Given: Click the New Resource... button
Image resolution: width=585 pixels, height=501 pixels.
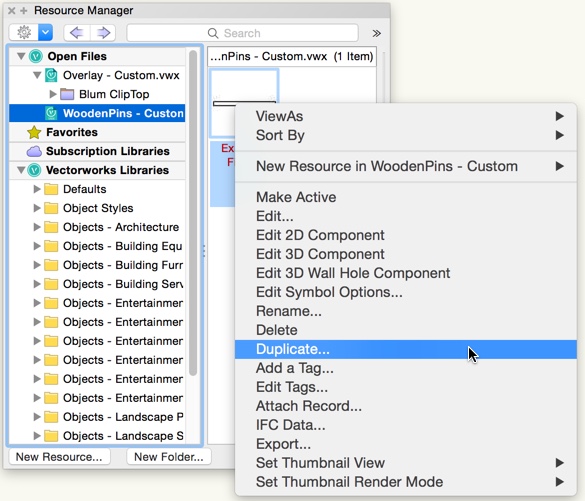Looking at the screenshot, I should click(x=59, y=457).
